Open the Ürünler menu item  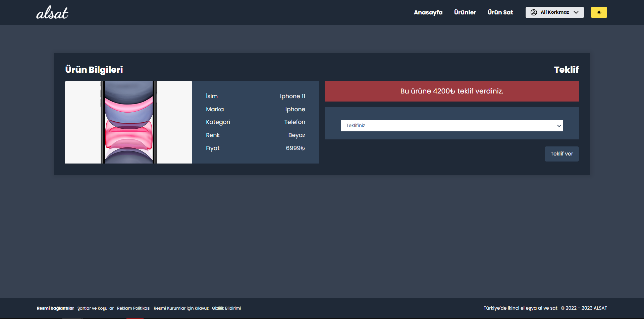coord(465,12)
